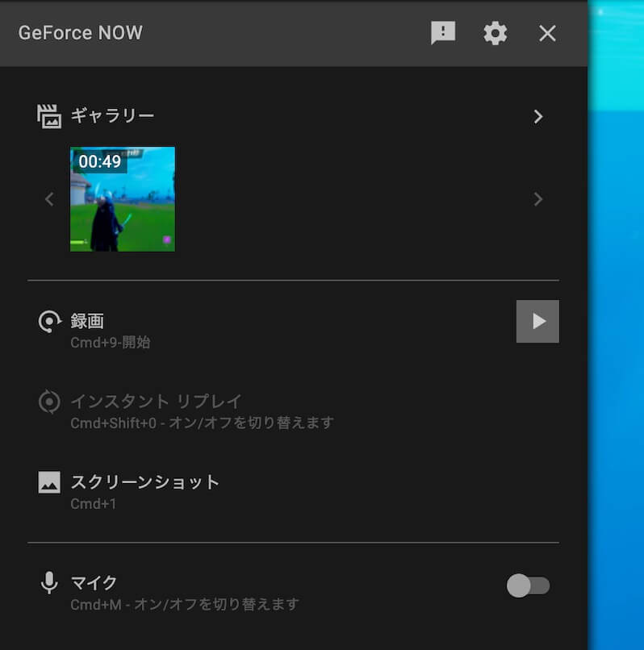This screenshot has width=644, height=650.
Task: Toggle the マイク switch on
Action: 528,585
